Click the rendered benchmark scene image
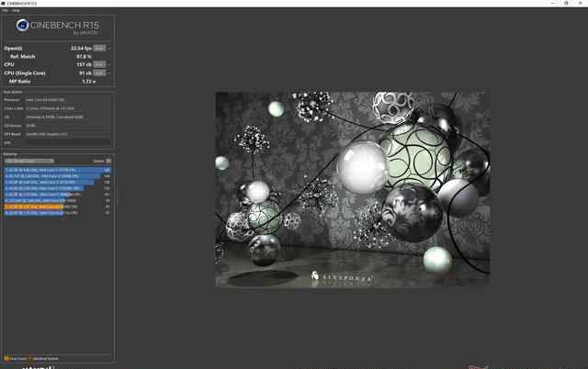Viewport: 588px width, 369px height. click(353, 189)
